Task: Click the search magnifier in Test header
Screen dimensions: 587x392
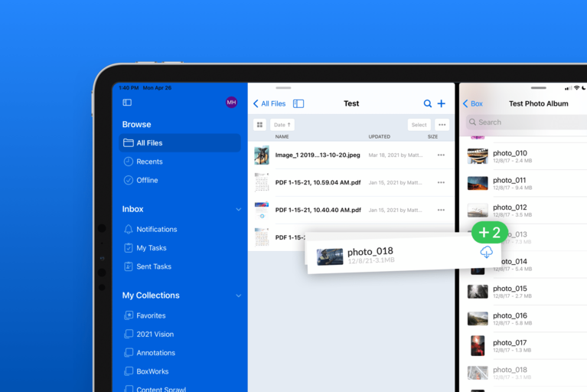Action: 427,103
